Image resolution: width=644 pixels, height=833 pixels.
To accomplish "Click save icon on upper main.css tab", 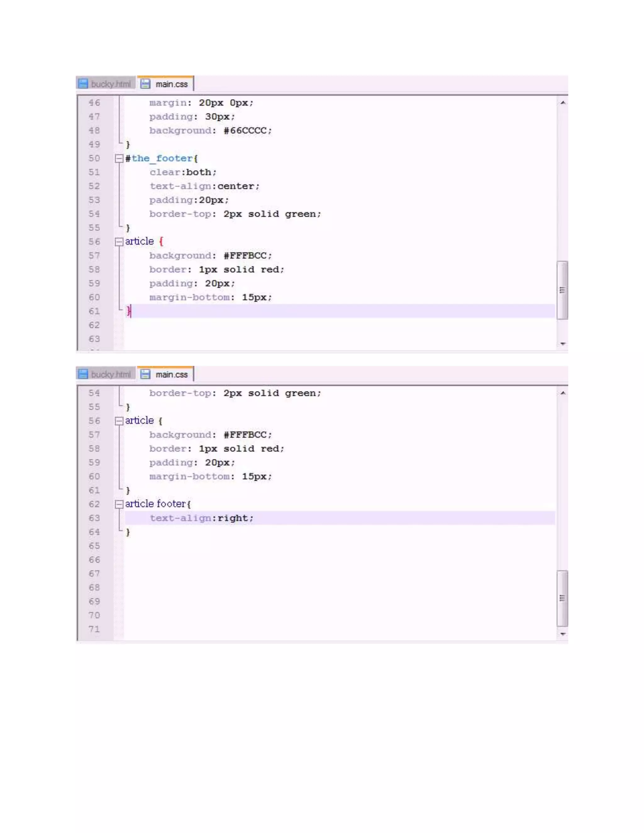I will click(x=145, y=84).
